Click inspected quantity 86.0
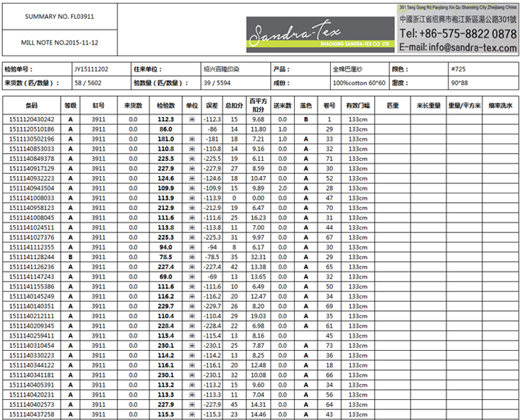Screen dimensions: 520x420 pyautogui.click(x=166, y=129)
